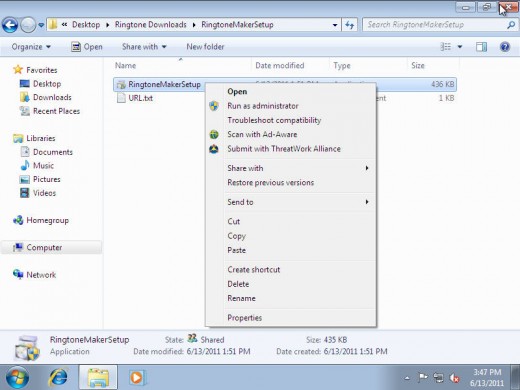Click Ringtone Downloads in the breadcrumb
Image resolution: width=520 pixels, height=390 pixels.
150,25
